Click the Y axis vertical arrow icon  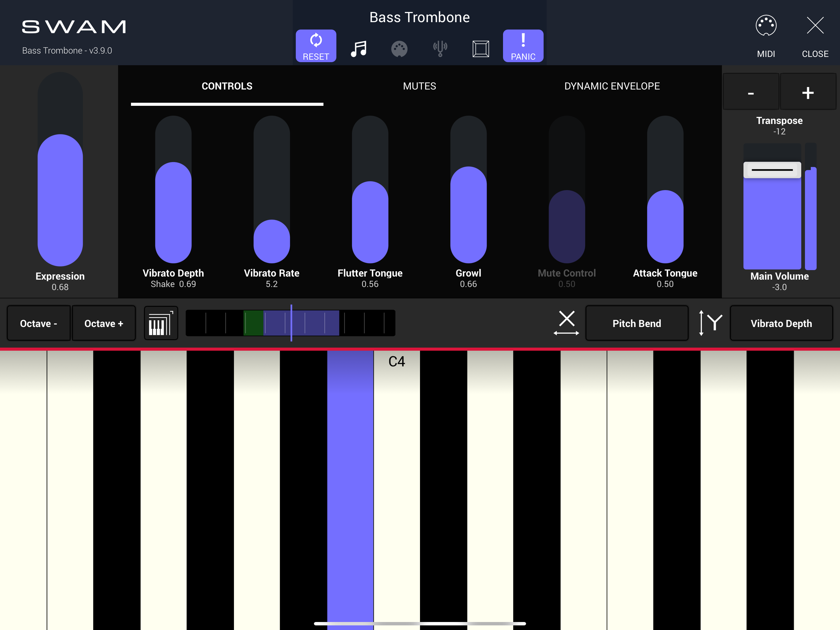point(710,323)
